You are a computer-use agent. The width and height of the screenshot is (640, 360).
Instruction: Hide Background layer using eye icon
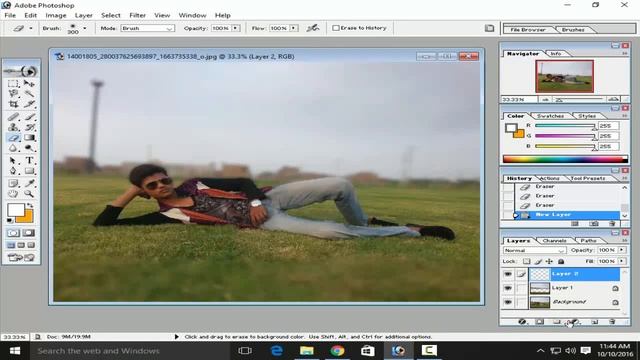[x=508, y=302]
